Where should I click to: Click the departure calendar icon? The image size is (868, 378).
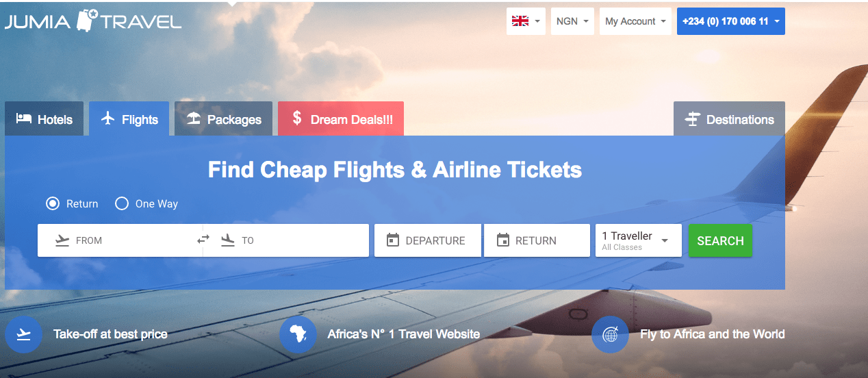393,240
